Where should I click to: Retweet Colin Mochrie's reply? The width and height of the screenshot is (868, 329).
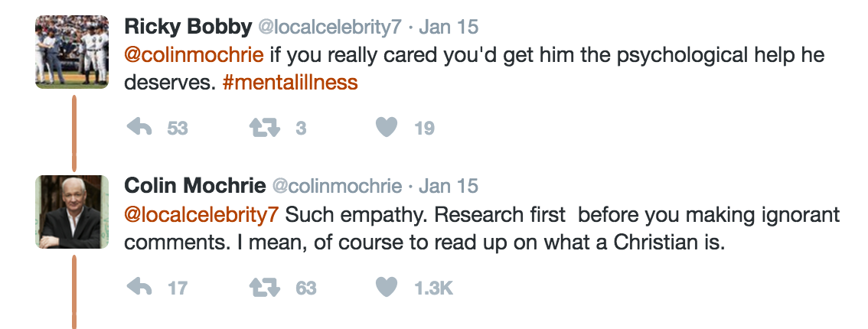click(x=266, y=288)
